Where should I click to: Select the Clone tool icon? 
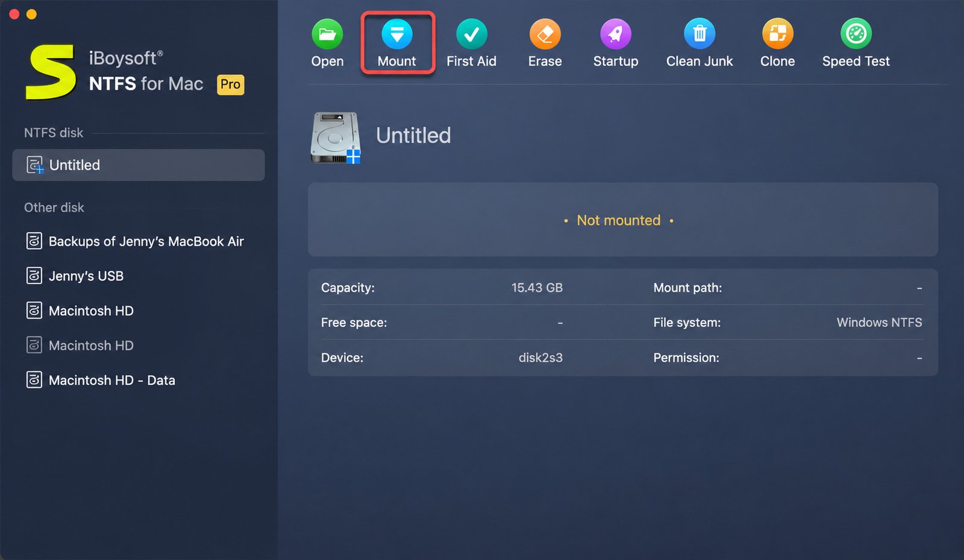click(778, 34)
